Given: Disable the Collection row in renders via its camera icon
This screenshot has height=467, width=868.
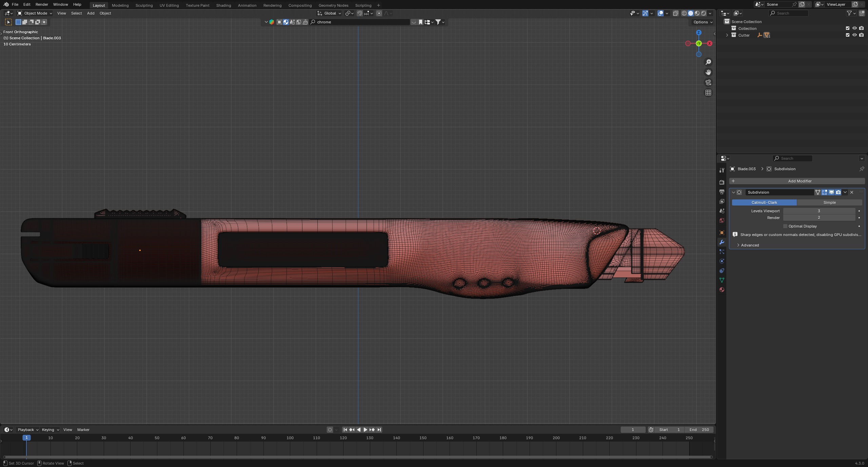Looking at the screenshot, I should point(861,28).
